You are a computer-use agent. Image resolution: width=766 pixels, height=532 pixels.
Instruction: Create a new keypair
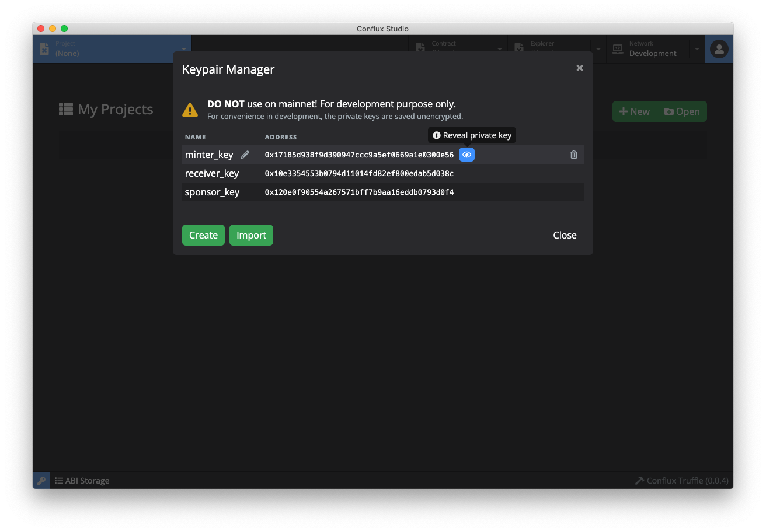[x=203, y=235]
